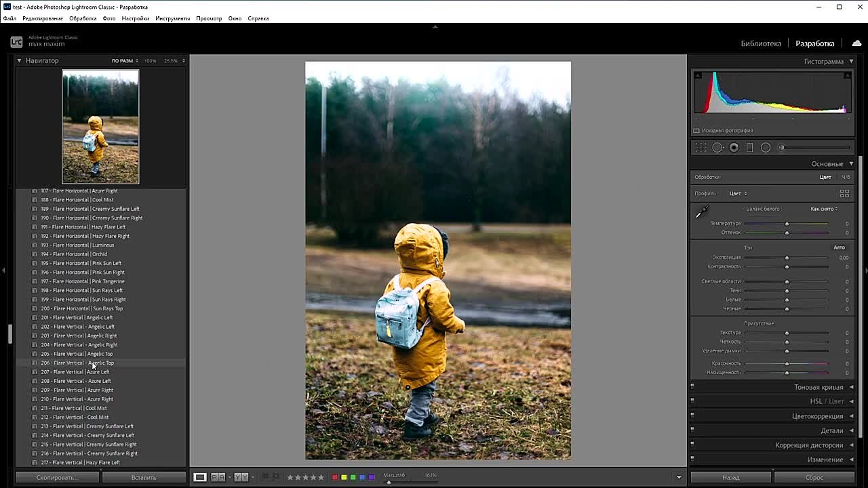
Task: Rate photo with one star
Action: pos(290,477)
